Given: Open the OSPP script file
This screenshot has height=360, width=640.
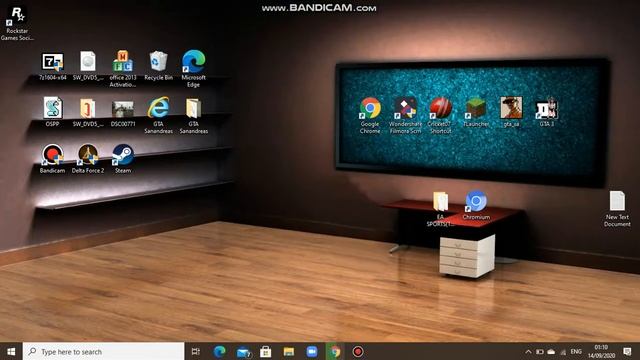Looking at the screenshot, I should (x=53, y=112).
